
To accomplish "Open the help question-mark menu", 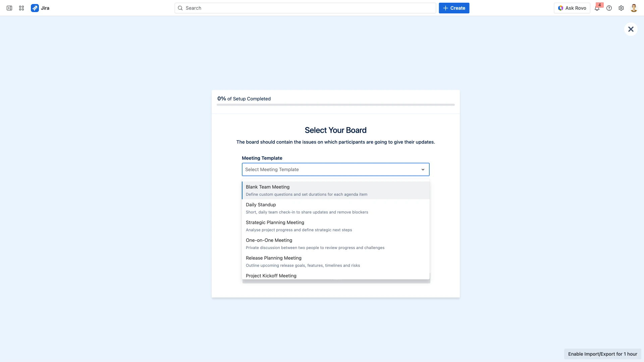I will point(609,8).
